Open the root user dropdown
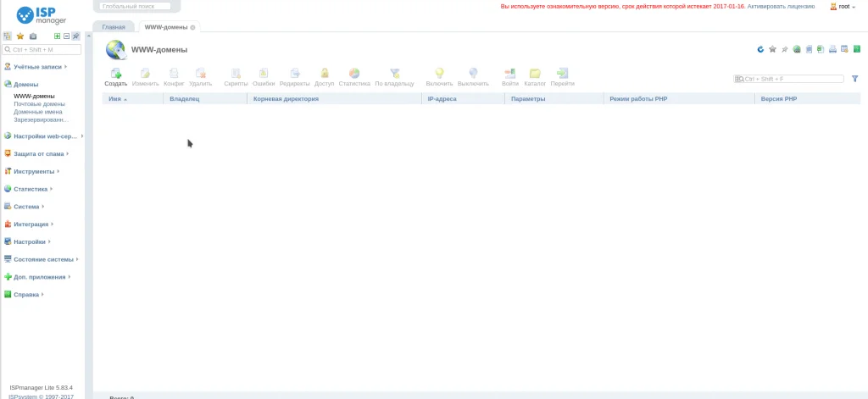This screenshot has height=399, width=868. (x=843, y=7)
